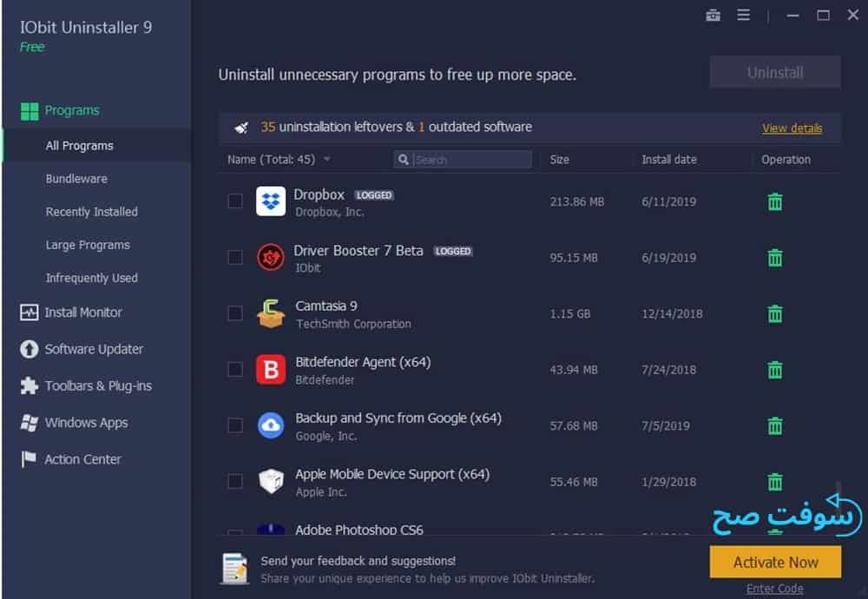Viewport: 868px width, 599px height.
Task: Open Toolbars & Plug-ins section
Action: pos(98,385)
